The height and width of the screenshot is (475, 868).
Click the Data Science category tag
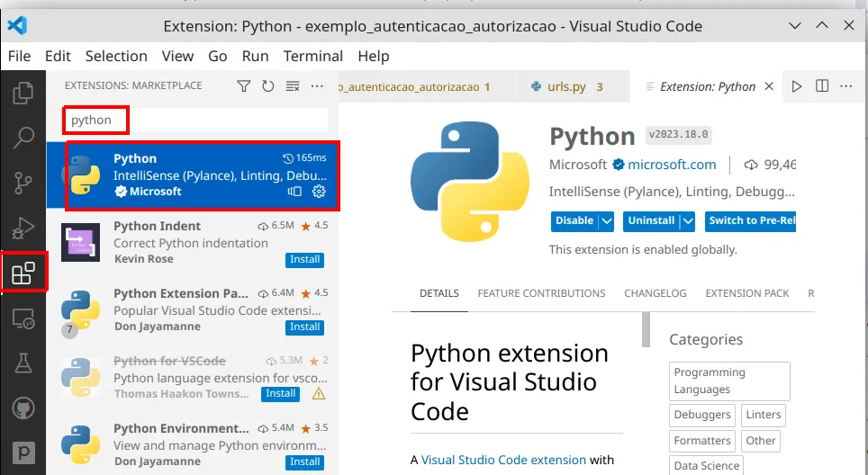(706, 466)
